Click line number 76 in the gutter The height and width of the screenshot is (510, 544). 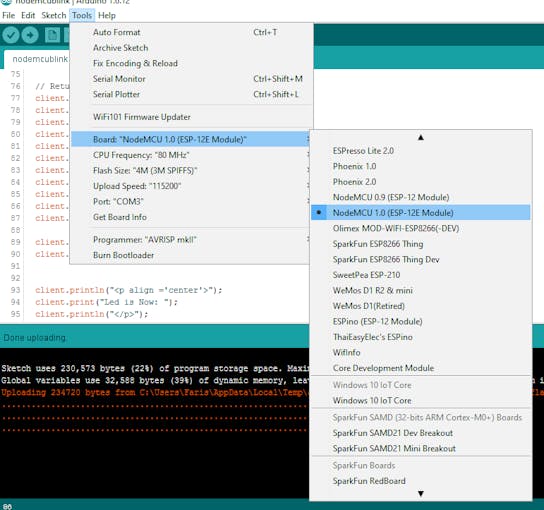pos(15,86)
